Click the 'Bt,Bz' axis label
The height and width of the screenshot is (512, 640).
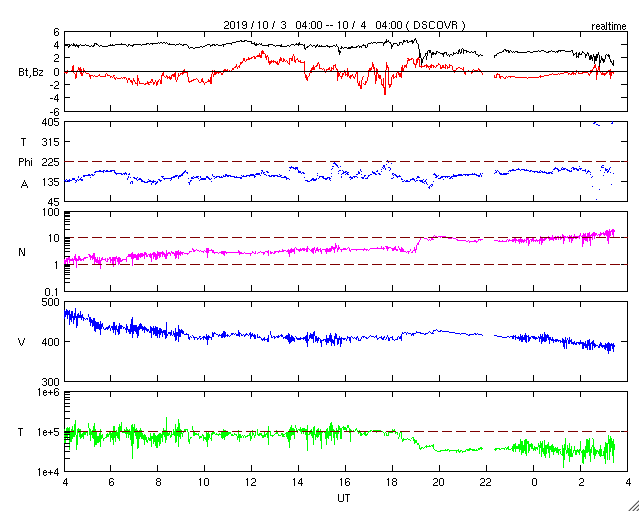(x=31, y=74)
